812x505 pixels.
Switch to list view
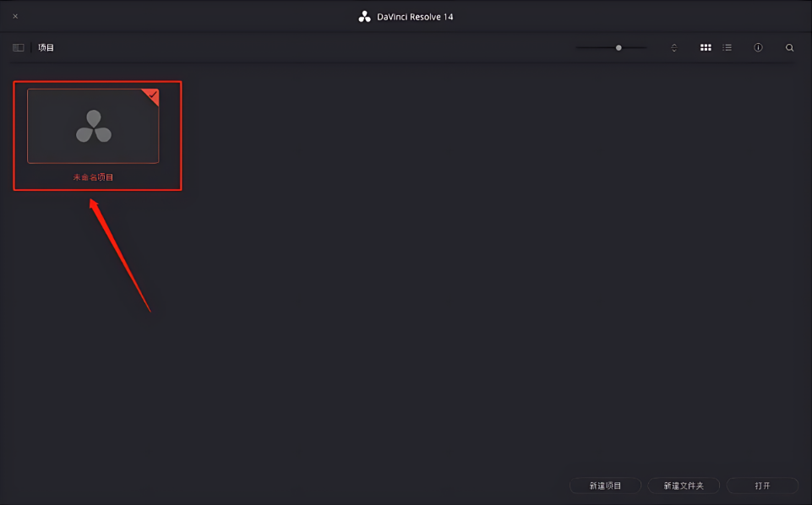(727, 47)
